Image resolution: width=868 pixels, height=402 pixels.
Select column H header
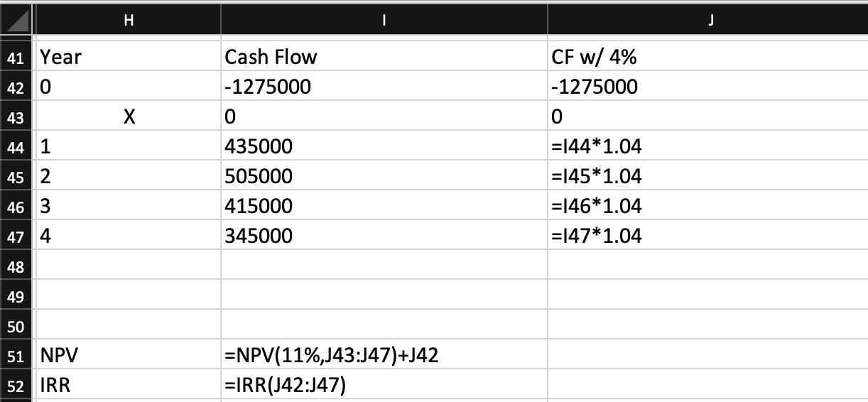coord(128,21)
